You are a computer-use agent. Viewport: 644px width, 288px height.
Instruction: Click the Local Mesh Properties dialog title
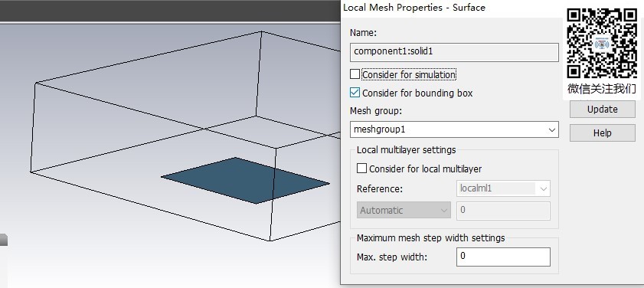(x=414, y=8)
